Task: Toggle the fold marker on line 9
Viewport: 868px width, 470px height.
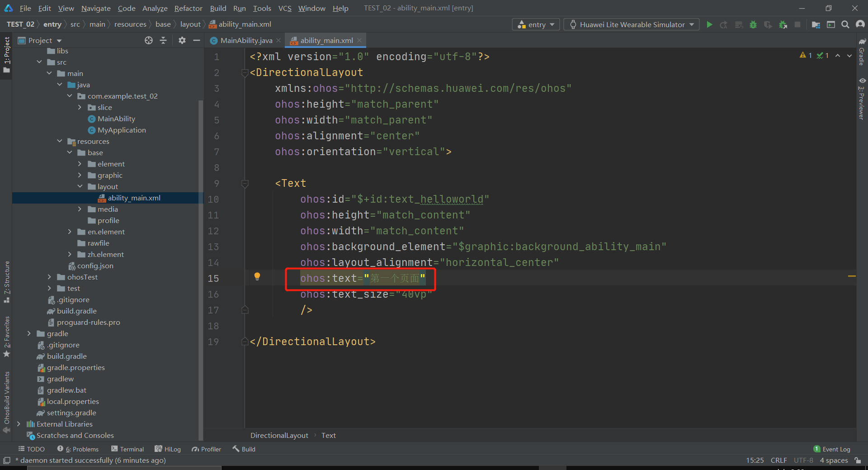Action: coord(245,183)
